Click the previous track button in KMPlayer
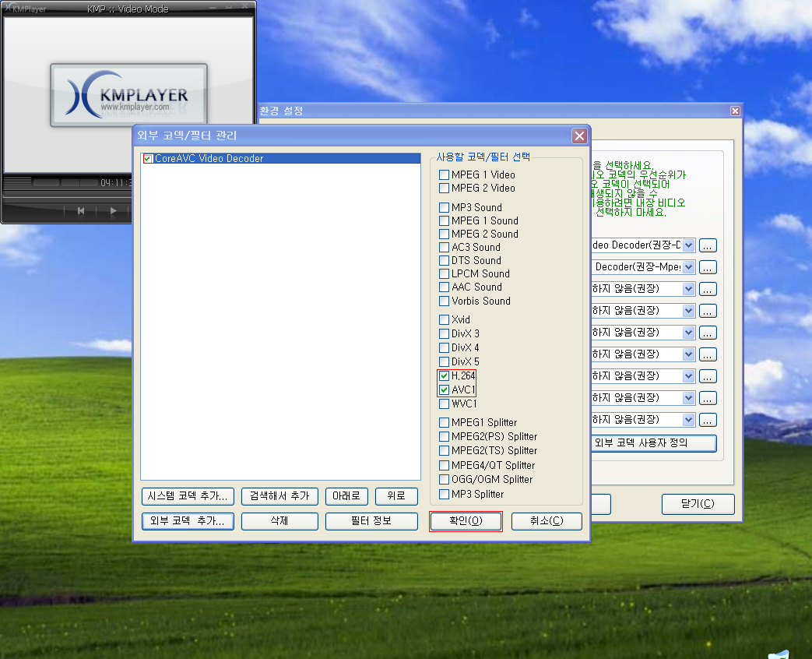This screenshot has width=812, height=659. (81, 211)
